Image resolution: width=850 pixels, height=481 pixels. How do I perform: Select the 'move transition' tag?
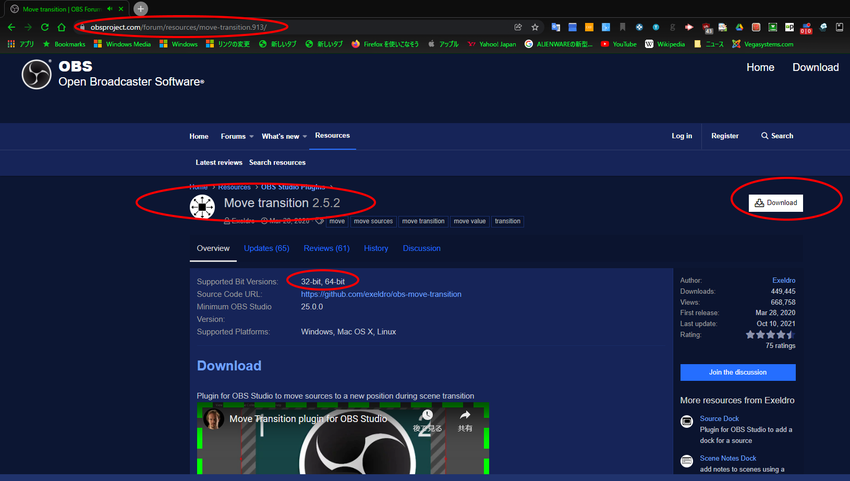point(423,221)
